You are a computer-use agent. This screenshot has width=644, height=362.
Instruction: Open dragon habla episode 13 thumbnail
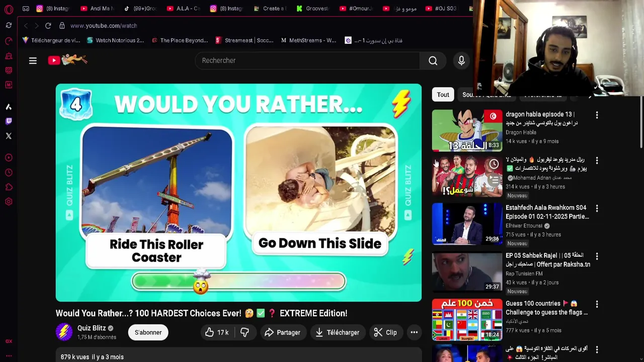[x=467, y=130]
